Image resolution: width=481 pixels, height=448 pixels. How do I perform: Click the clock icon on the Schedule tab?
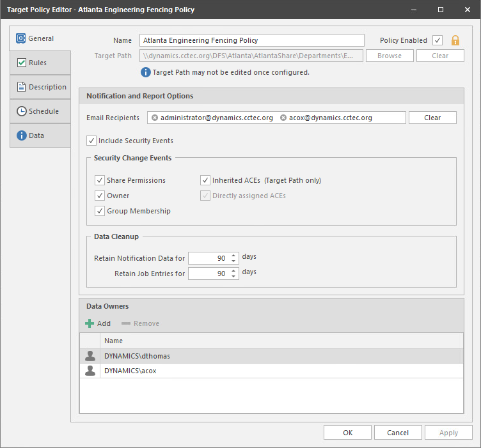21,111
